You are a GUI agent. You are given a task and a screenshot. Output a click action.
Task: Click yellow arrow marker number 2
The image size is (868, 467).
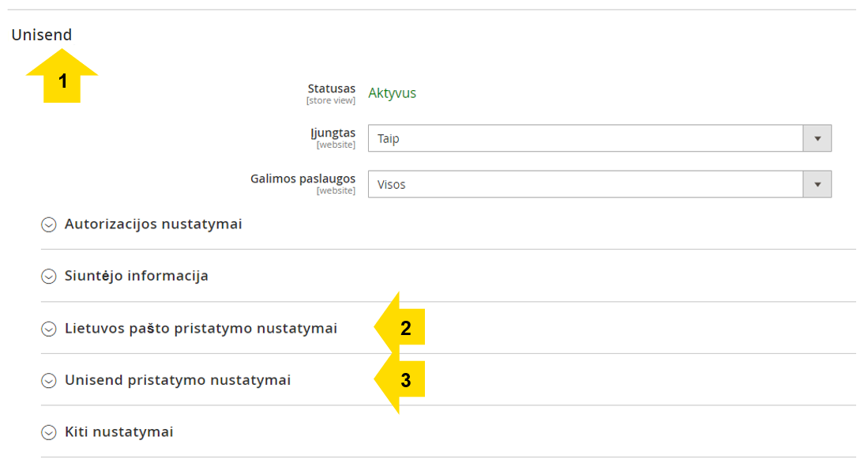pos(400,327)
